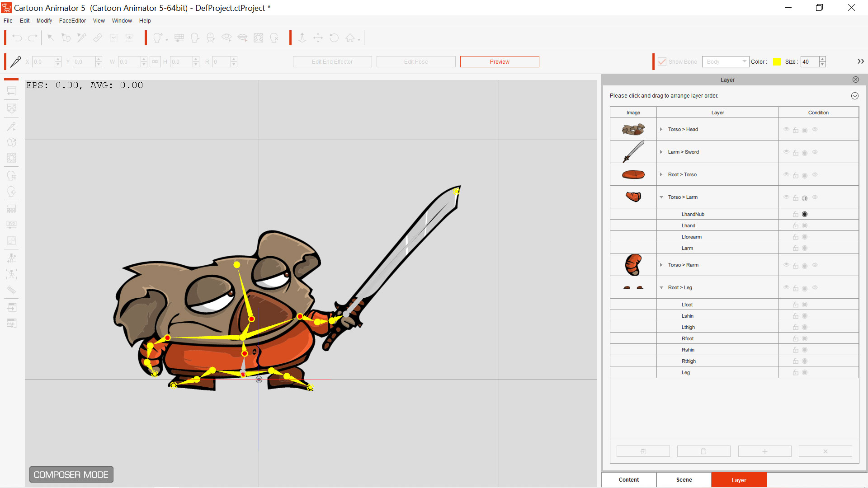Click the image import sidebar icon
868x488 pixels.
12,108
